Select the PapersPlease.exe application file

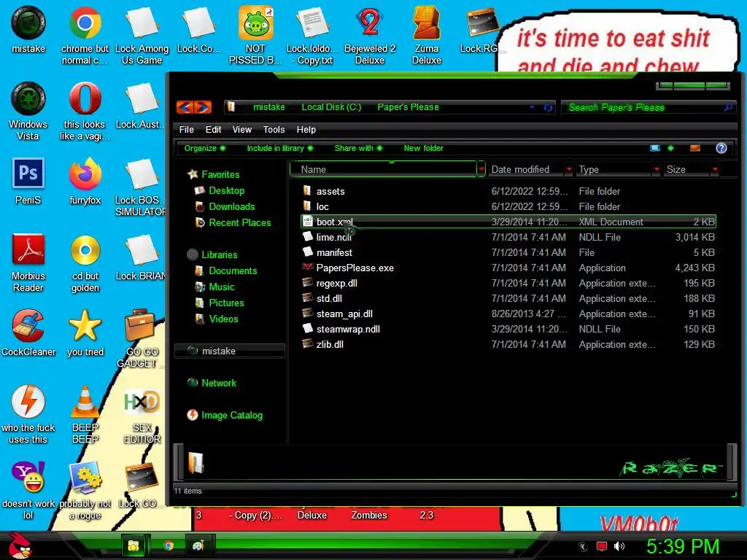(x=355, y=268)
